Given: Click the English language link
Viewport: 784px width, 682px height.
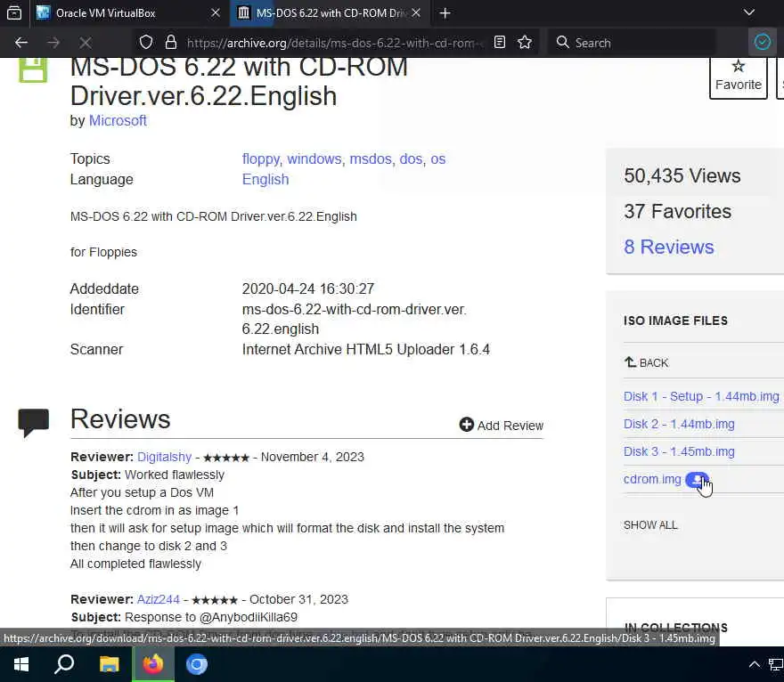Looking at the screenshot, I should pyautogui.click(x=265, y=179).
